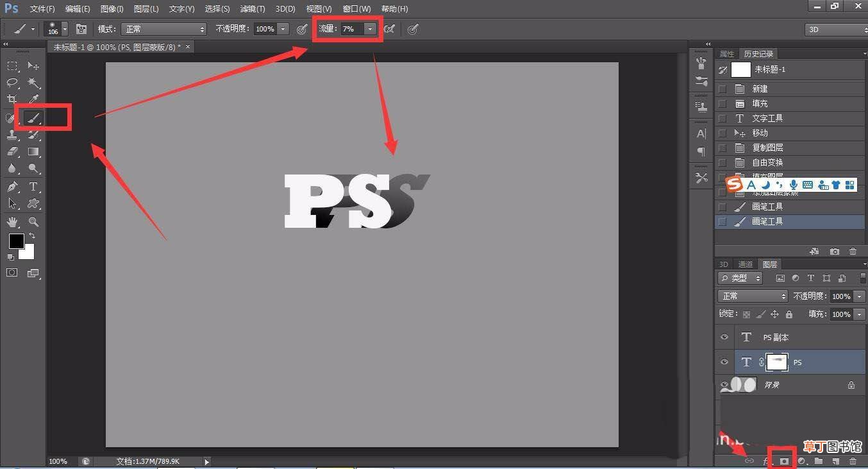Select the Eyedropper tool
This screenshot has height=469, width=868.
tap(33, 100)
